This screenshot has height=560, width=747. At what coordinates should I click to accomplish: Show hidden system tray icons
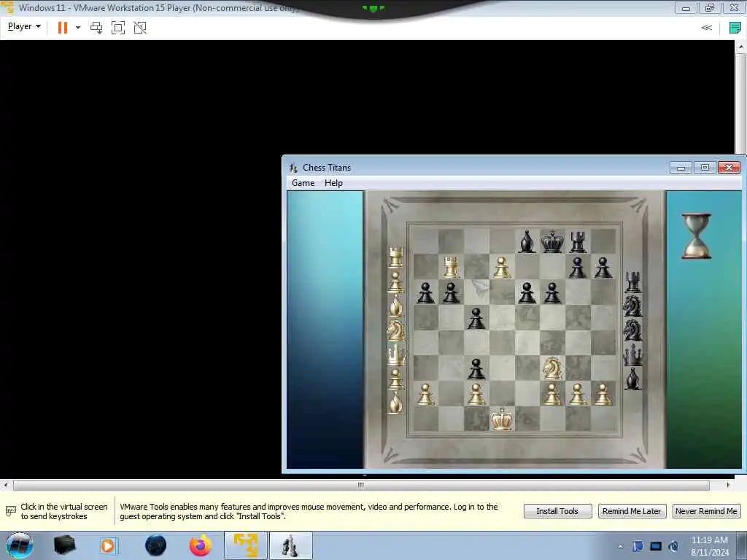[x=620, y=547]
